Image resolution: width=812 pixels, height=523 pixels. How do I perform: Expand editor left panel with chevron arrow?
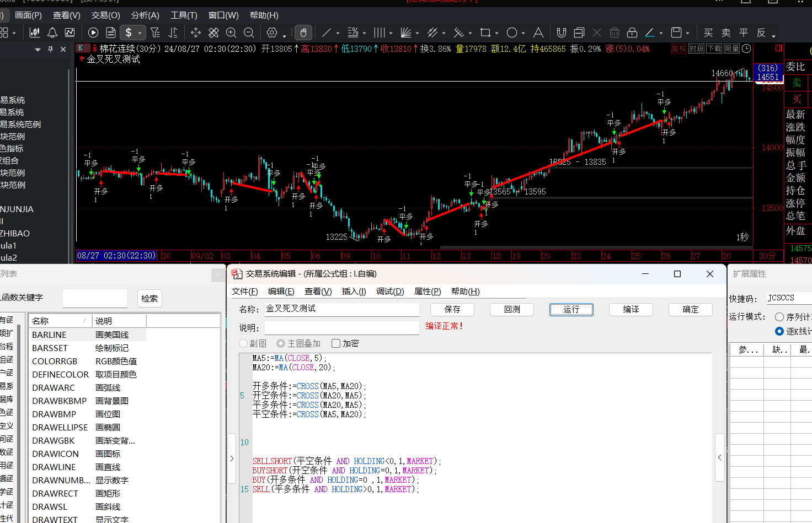[x=232, y=459]
